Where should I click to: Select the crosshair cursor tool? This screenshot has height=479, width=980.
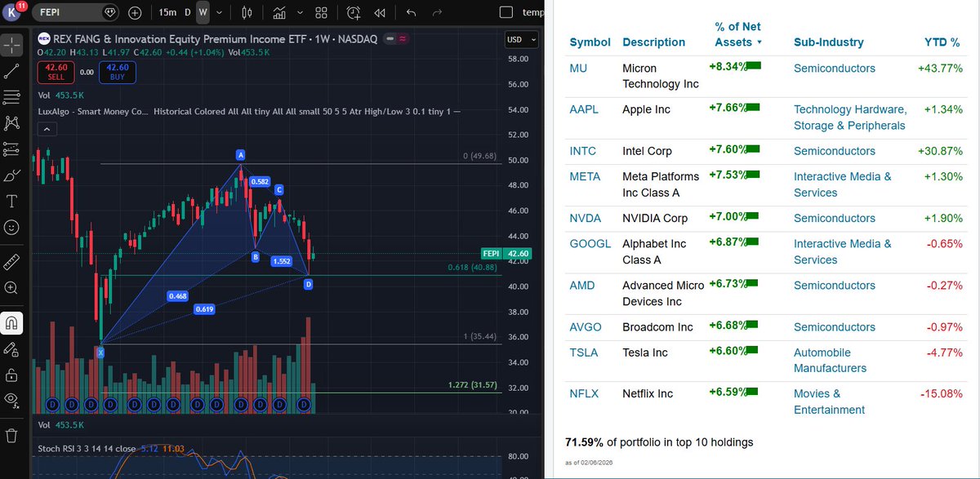pyautogui.click(x=11, y=46)
